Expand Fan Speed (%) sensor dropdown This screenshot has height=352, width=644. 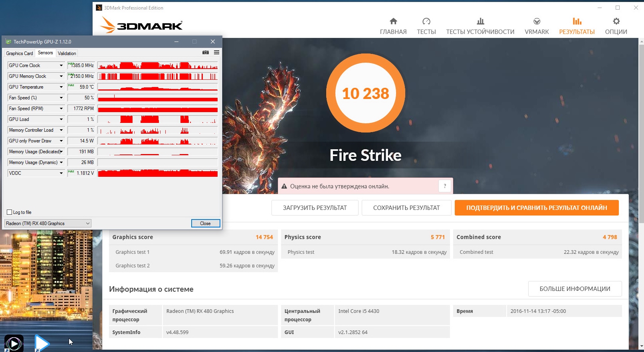61,98
